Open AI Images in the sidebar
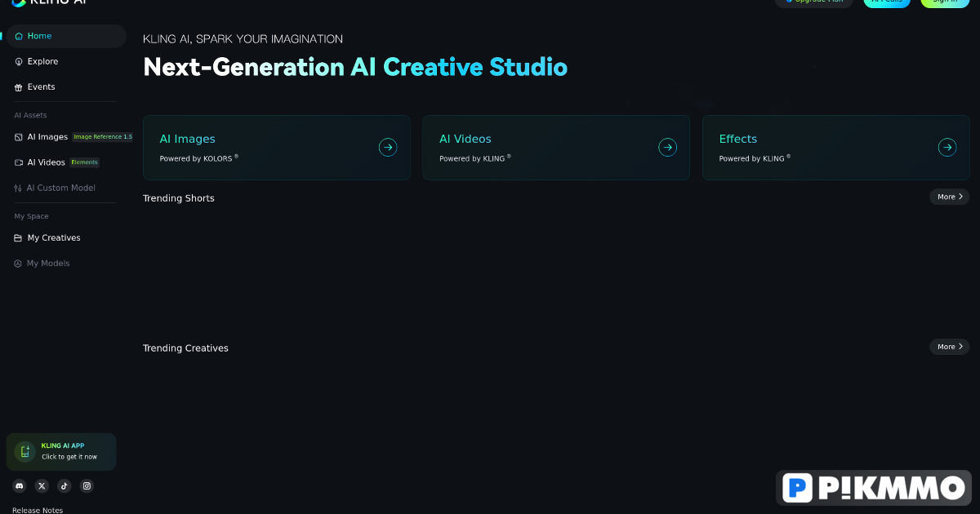 point(47,137)
